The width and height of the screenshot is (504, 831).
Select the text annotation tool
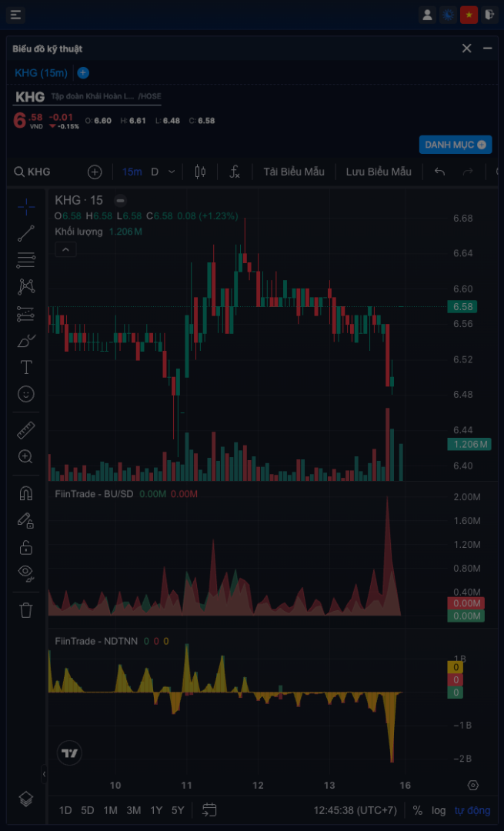[x=26, y=367]
